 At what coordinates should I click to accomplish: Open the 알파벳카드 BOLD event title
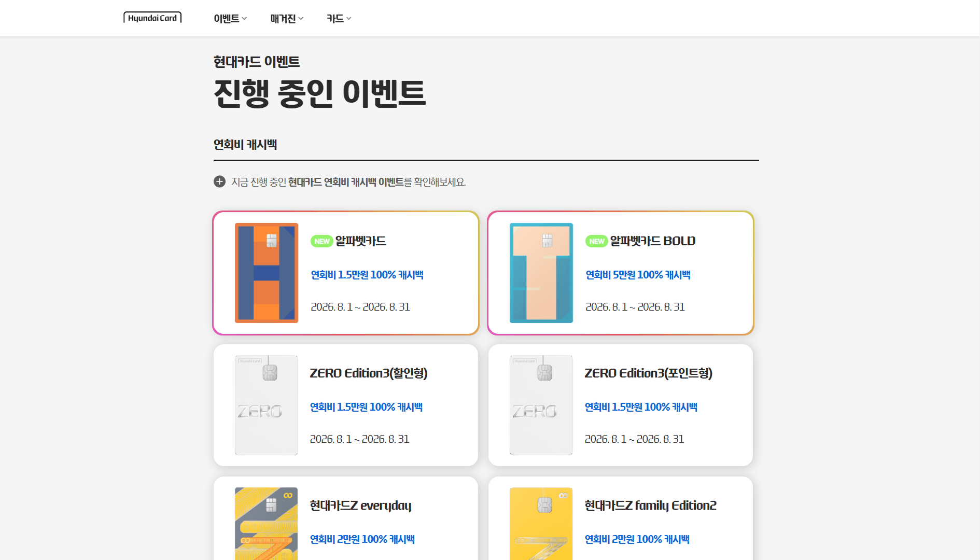[653, 241]
